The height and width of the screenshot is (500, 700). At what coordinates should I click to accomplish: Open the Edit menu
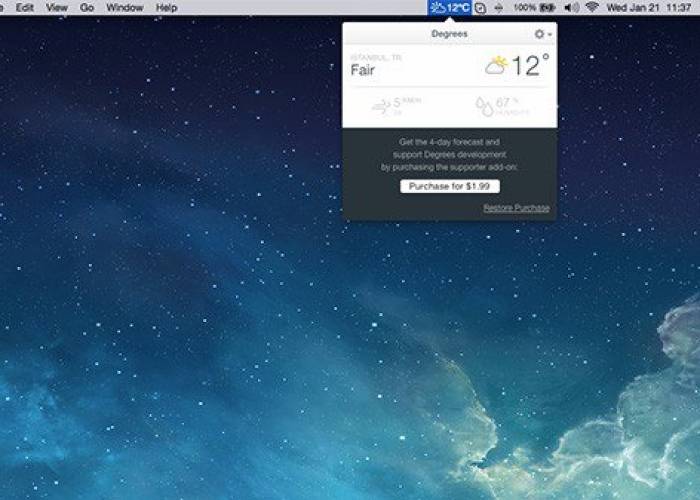click(x=25, y=8)
